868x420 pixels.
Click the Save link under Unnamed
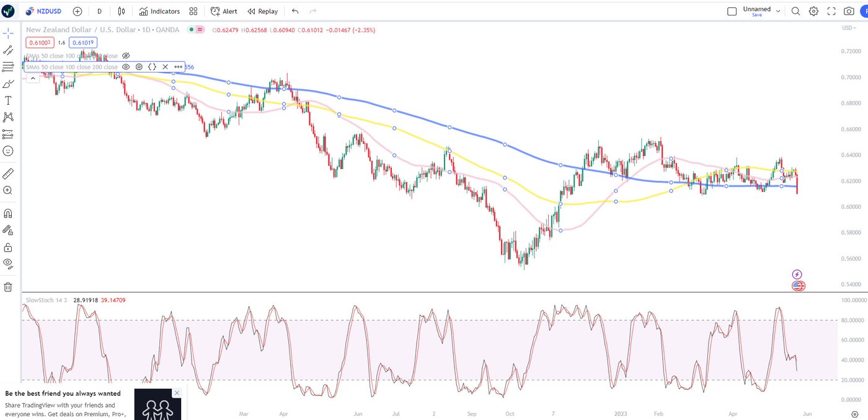[756, 15]
